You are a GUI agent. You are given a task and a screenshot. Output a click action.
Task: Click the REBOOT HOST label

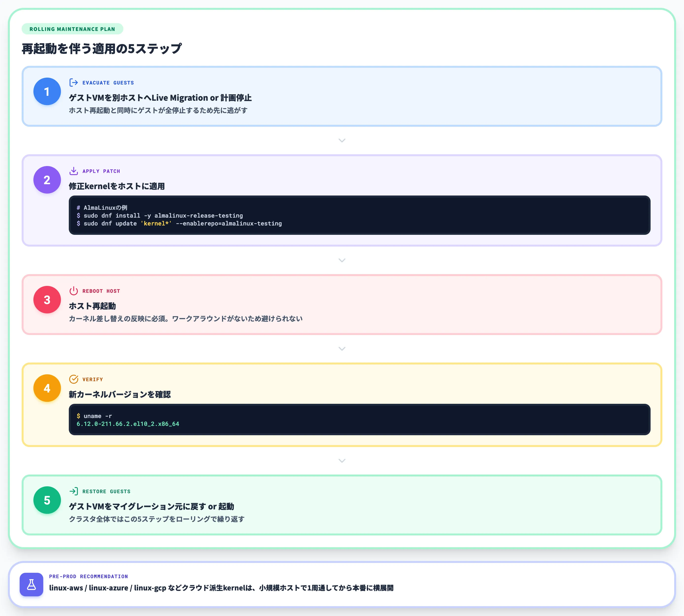(101, 291)
